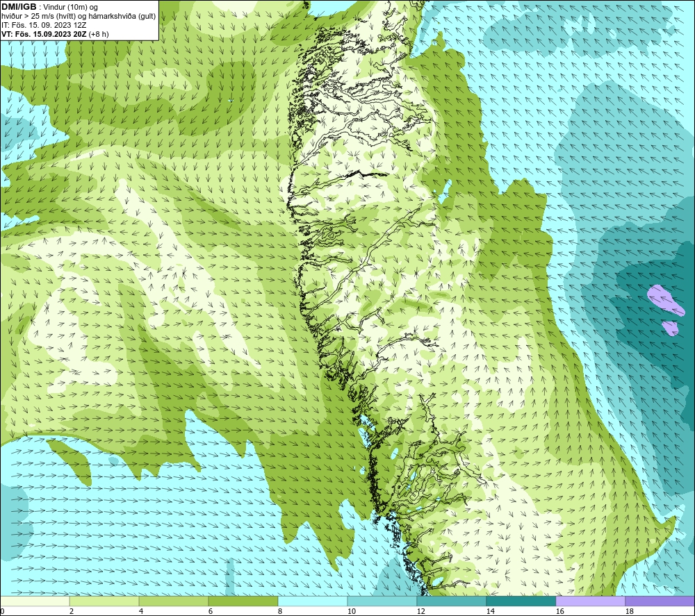Click the scale label '14'

(490, 612)
